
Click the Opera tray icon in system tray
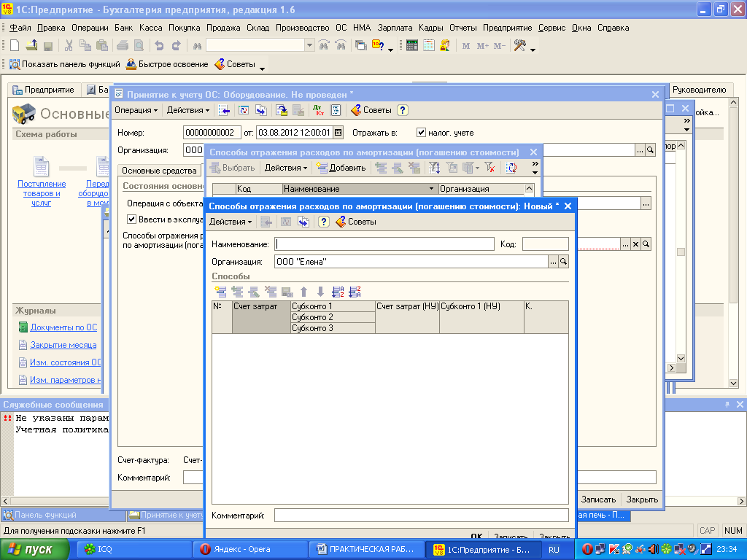[587, 549]
